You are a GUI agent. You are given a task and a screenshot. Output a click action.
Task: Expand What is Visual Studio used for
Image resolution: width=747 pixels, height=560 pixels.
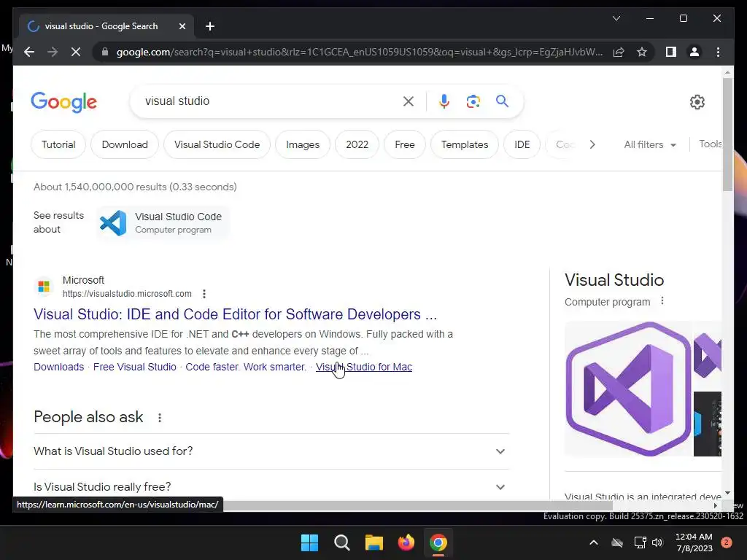tap(271, 451)
